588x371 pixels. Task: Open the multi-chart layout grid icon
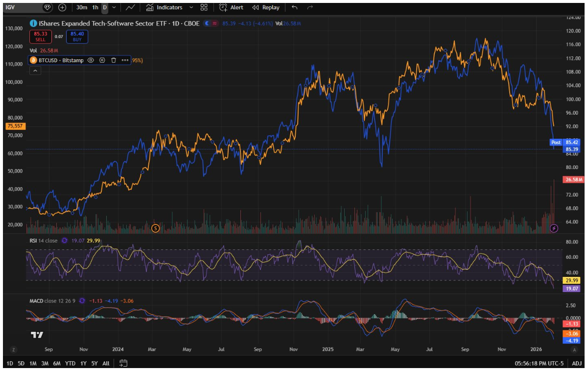tap(204, 7)
